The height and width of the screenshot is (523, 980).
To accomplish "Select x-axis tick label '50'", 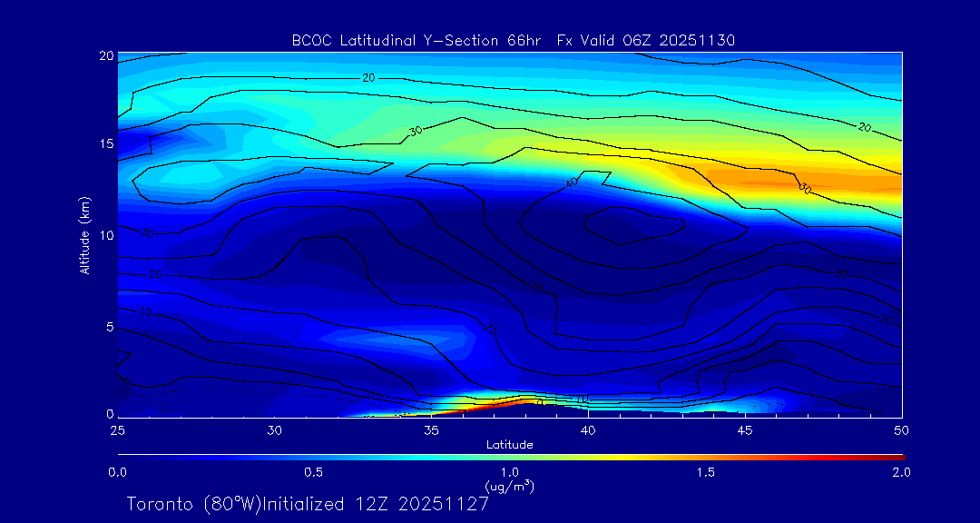I will click(902, 430).
